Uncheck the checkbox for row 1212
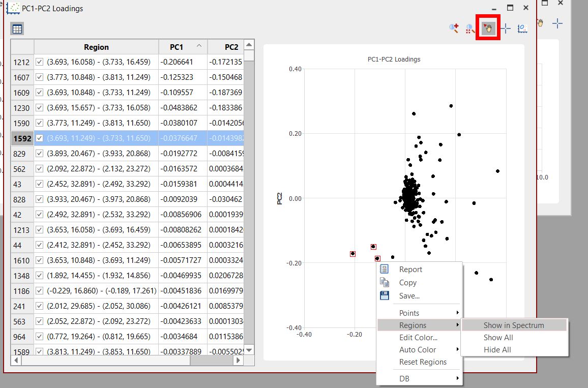 (40, 62)
